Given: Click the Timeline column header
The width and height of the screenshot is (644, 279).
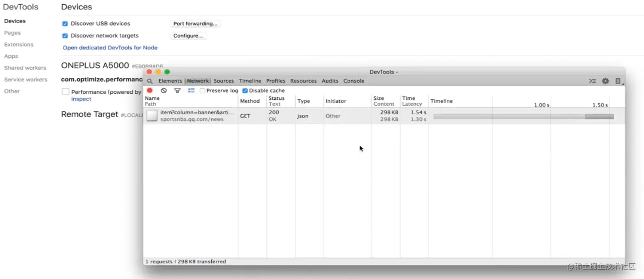Looking at the screenshot, I should 526,101.
